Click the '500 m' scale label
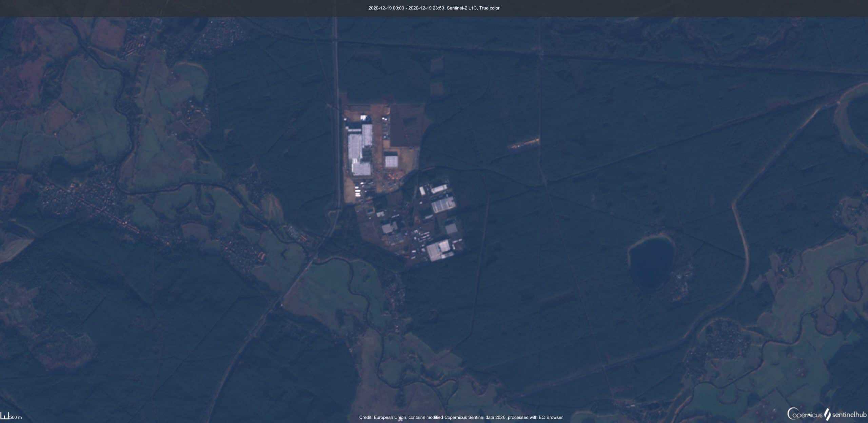 (16, 417)
